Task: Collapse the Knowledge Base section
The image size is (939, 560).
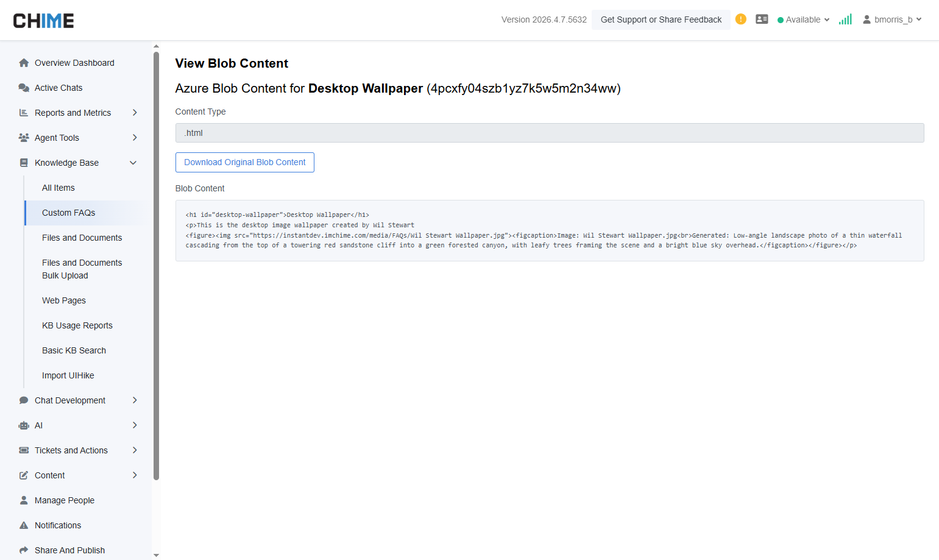Action: point(133,163)
